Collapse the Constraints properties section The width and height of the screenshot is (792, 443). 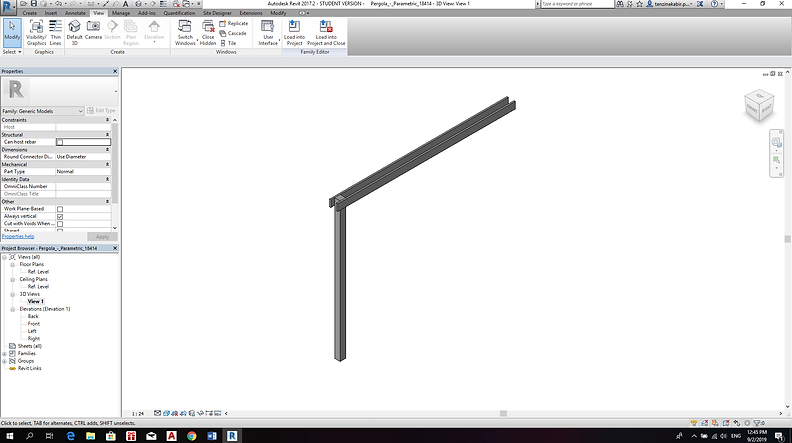107,120
